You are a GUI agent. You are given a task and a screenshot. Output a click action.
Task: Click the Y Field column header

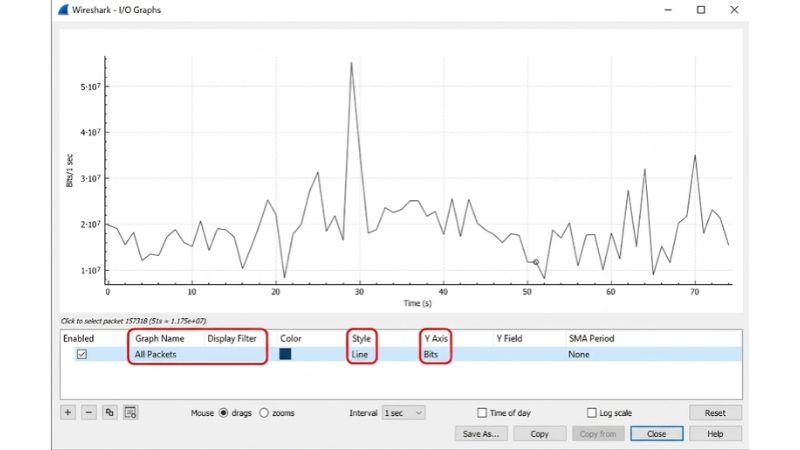509,338
